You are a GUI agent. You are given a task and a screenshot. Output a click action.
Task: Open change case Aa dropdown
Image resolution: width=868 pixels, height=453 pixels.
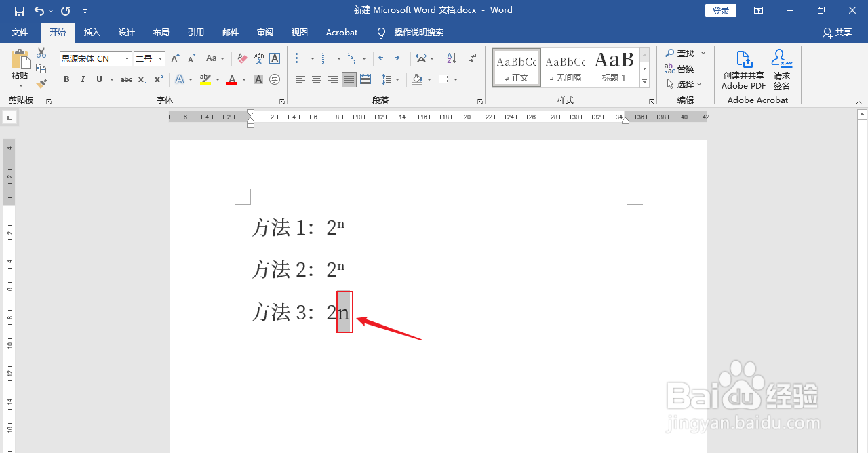coord(216,59)
